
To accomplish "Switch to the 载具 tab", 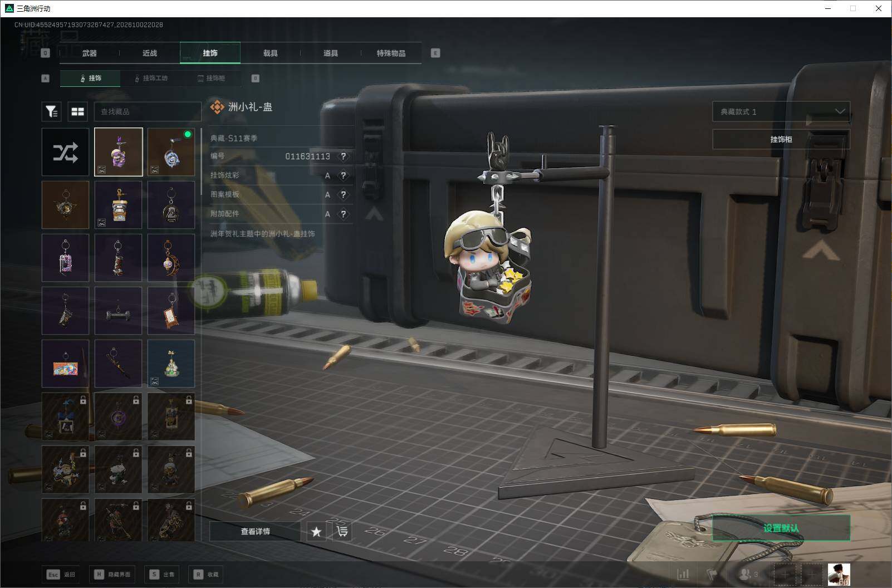I will (271, 53).
